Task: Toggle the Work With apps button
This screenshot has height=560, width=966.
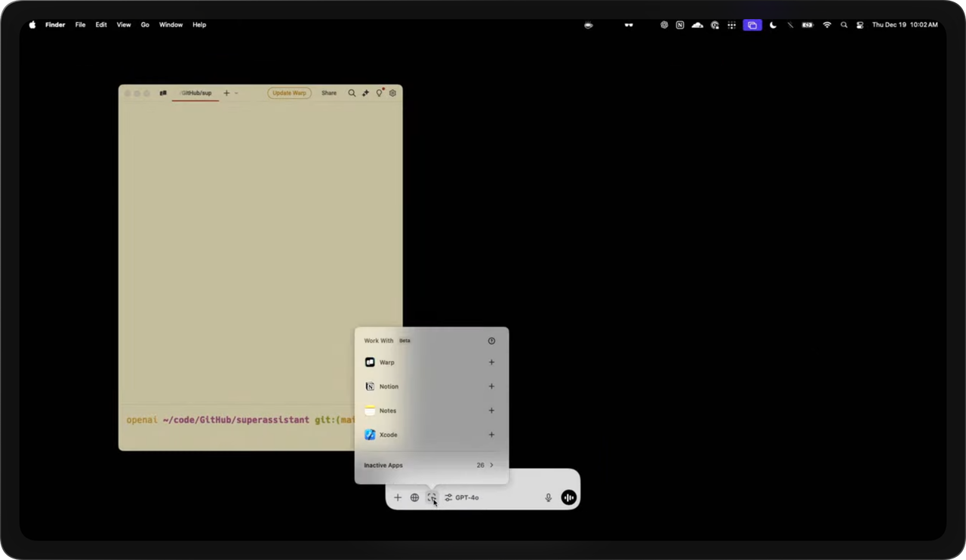Action: click(x=432, y=497)
